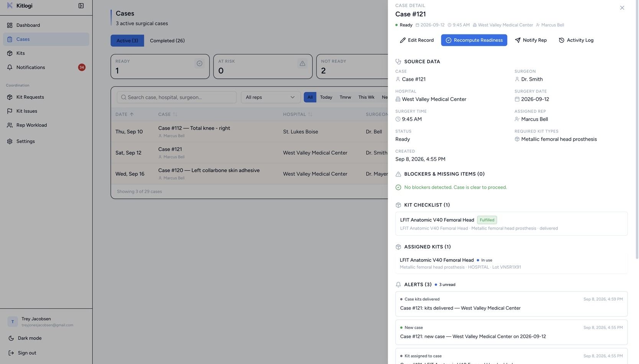Select the Not Ready summary card
Screen dimensions: 639x364
pos(352,67)
